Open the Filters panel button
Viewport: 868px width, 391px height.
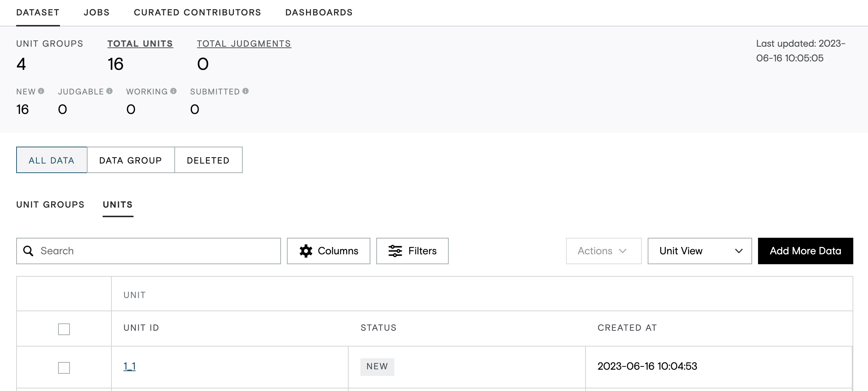(412, 251)
